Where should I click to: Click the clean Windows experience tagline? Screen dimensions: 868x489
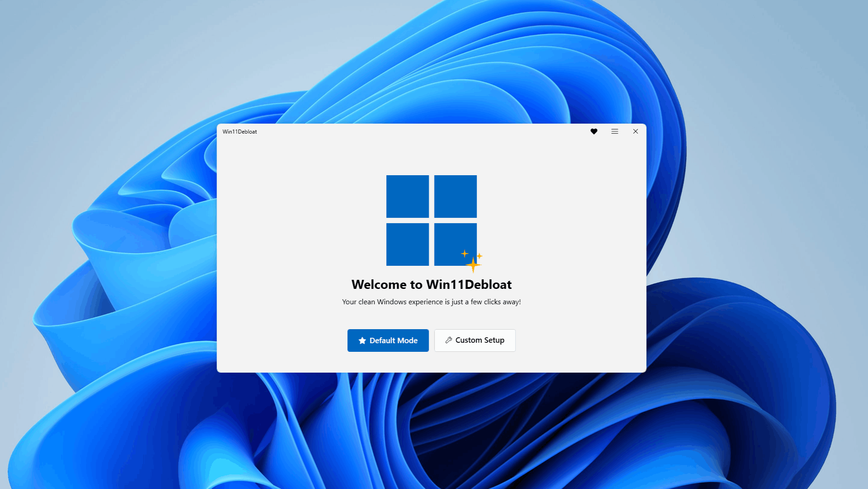tap(431, 302)
